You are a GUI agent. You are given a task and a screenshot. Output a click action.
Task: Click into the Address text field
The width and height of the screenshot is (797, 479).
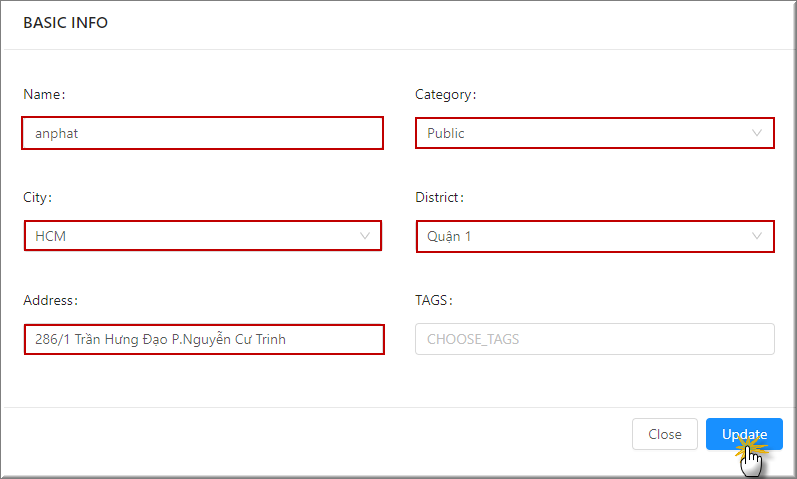point(204,339)
